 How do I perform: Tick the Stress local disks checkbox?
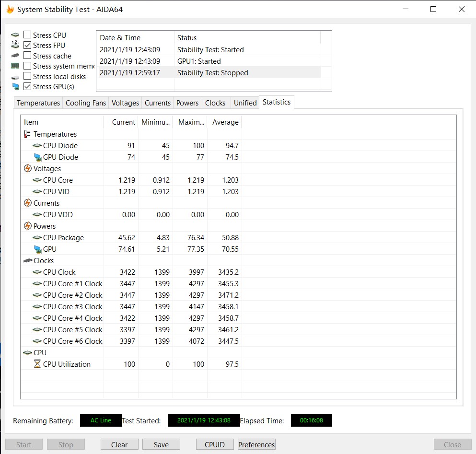tap(27, 76)
